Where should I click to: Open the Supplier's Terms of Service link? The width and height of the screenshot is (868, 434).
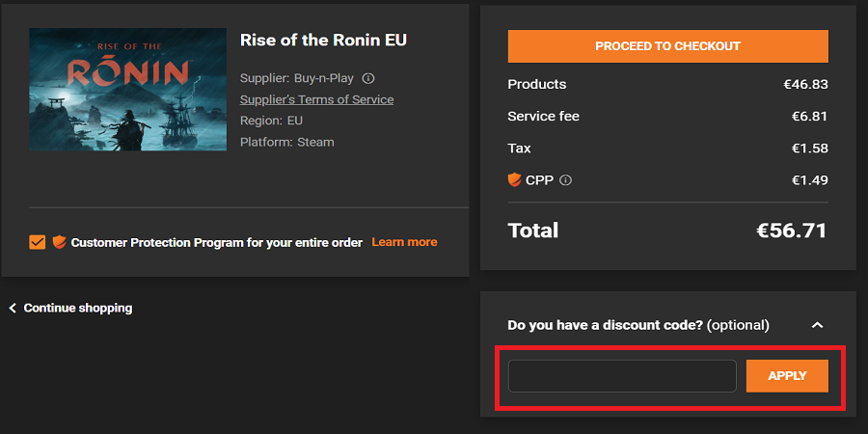(316, 99)
